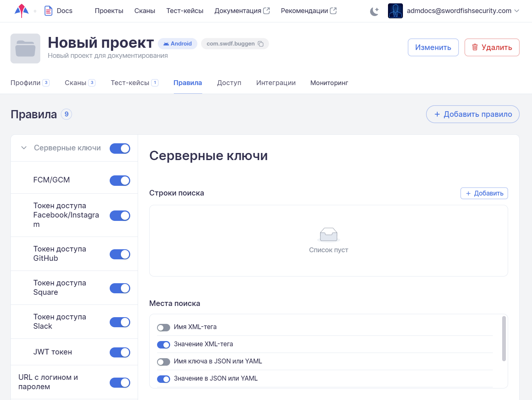Image resolution: width=532 pixels, height=400 pixels.
Task: Click the Удалить project button
Action: tap(492, 47)
